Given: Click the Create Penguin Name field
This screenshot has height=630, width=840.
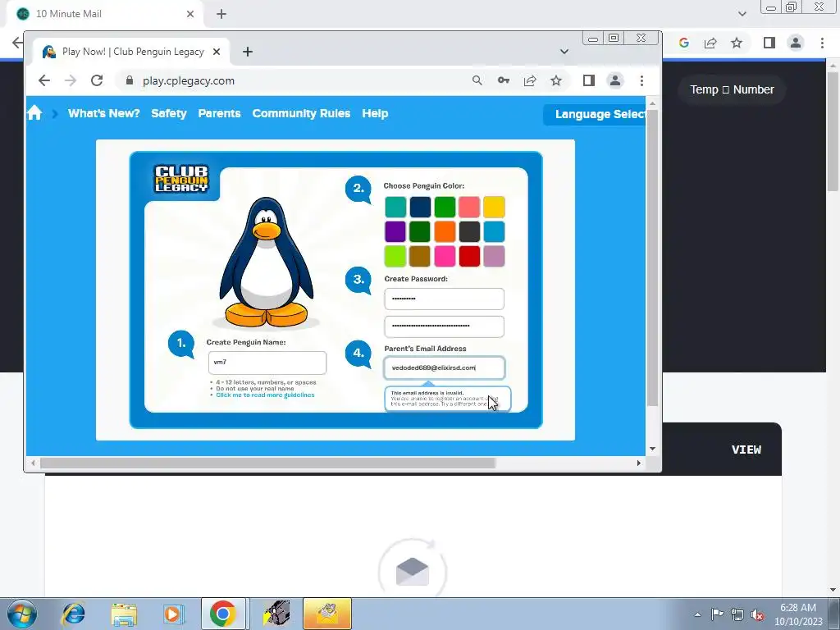Looking at the screenshot, I should coord(267,363).
